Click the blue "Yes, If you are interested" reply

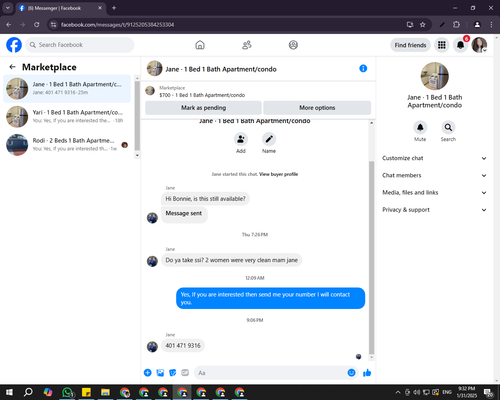tap(270, 298)
